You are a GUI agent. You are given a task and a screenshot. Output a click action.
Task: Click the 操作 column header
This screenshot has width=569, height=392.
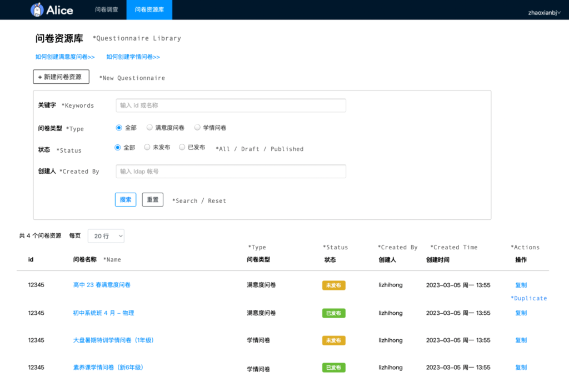tap(521, 260)
